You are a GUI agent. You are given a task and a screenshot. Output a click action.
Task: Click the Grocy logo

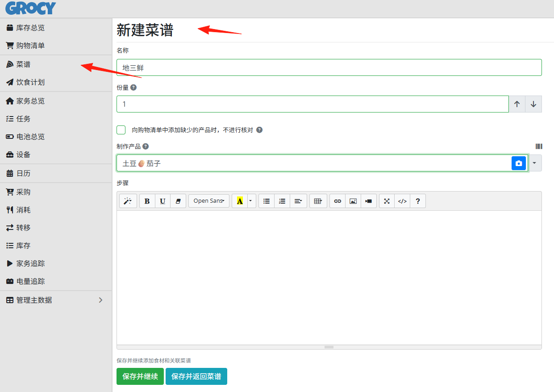point(30,8)
